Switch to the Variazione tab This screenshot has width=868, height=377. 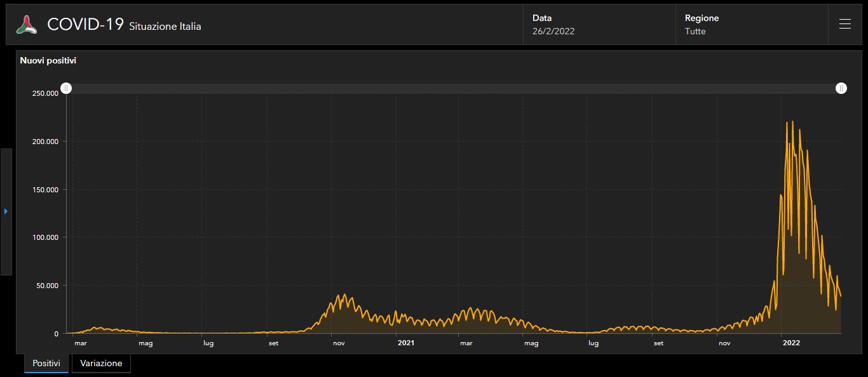101,364
